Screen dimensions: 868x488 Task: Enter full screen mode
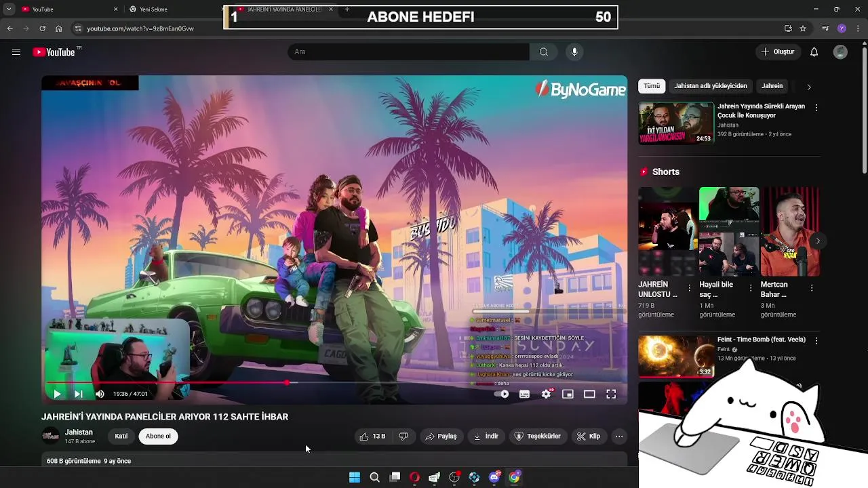click(x=611, y=394)
